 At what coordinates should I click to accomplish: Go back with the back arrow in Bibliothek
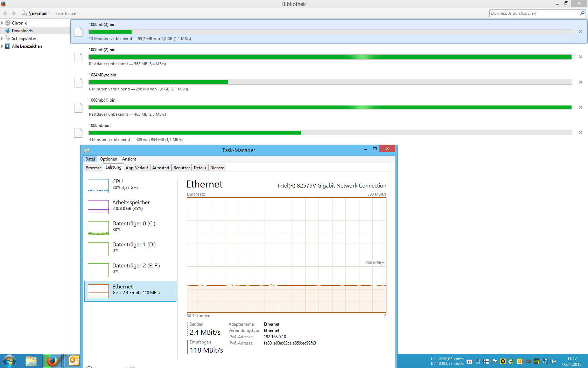pos(5,13)
